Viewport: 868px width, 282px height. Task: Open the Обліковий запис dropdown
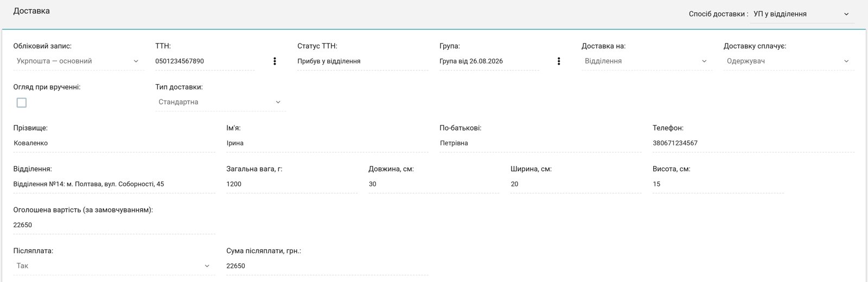pos(79,61)
